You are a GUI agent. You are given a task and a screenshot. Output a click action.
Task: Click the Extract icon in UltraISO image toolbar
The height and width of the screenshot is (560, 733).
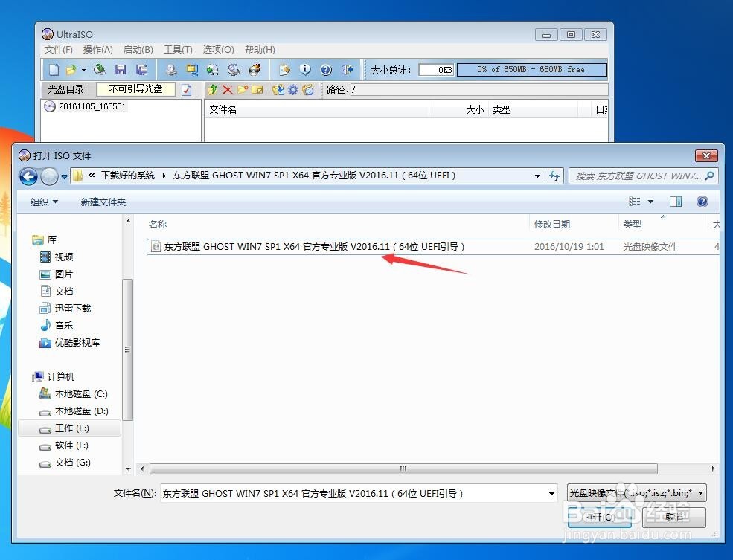(278, 90)
